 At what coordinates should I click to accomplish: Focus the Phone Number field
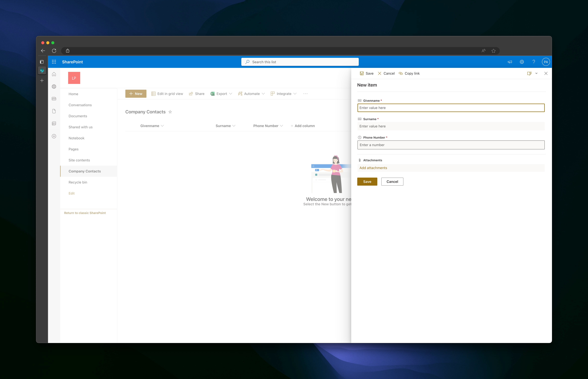[x=451, y=145]
